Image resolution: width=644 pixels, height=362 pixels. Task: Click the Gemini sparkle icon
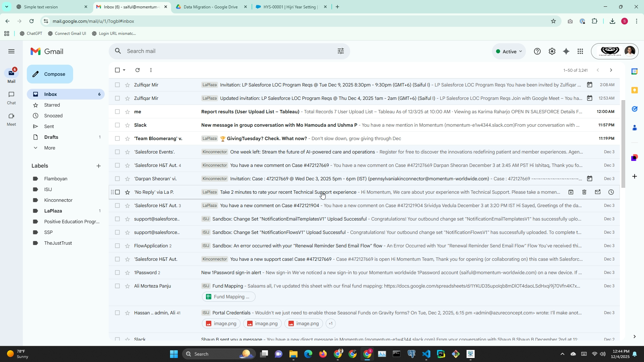(566, 51)
